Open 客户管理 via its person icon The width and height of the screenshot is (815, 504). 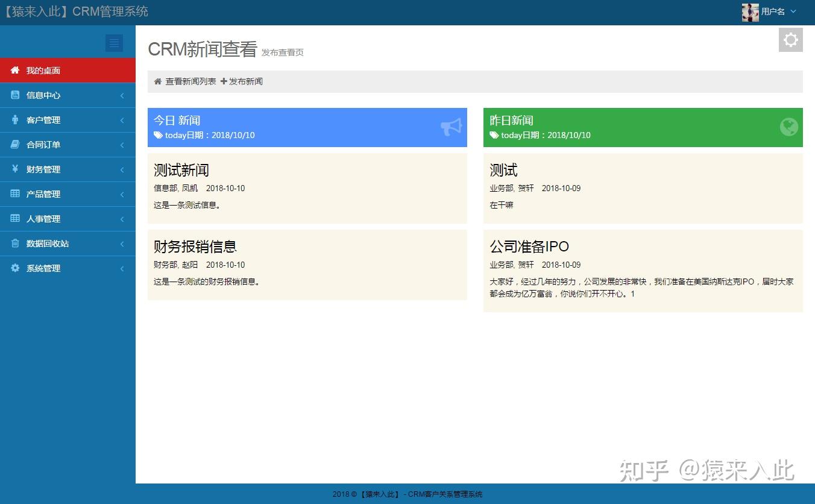[x=15, y=119]
